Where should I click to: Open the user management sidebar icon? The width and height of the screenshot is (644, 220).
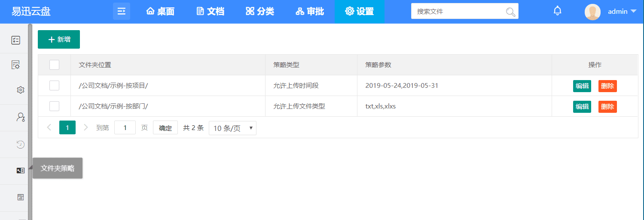click(x=20, y=117)
